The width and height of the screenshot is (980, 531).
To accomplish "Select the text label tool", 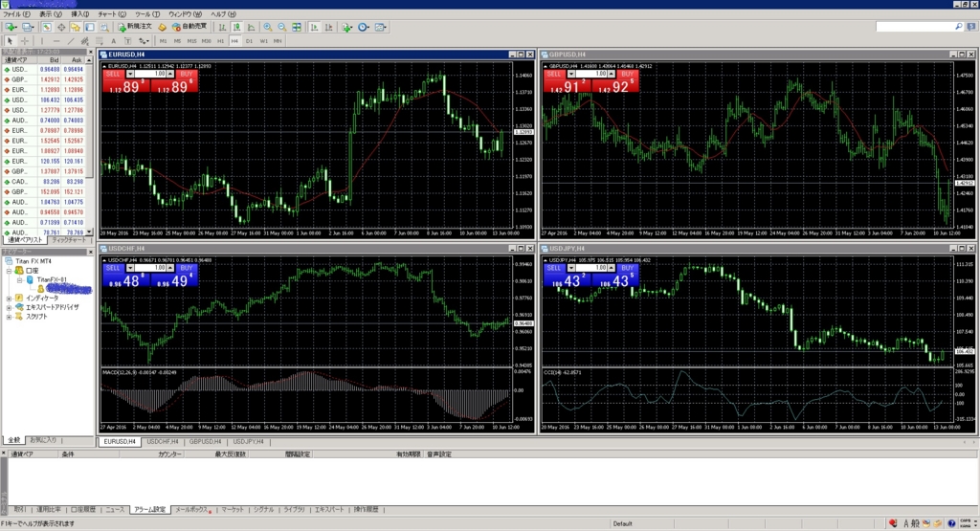I will pos(127,40).
